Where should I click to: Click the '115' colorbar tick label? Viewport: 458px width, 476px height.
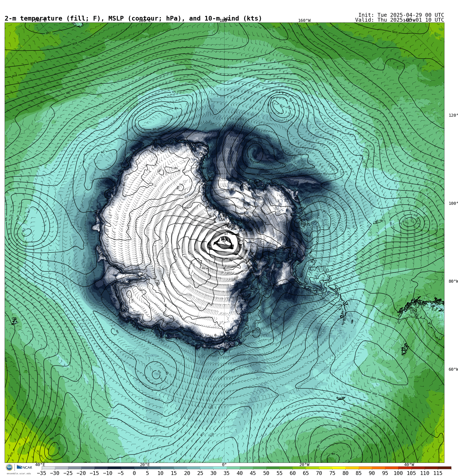[438, 473]
